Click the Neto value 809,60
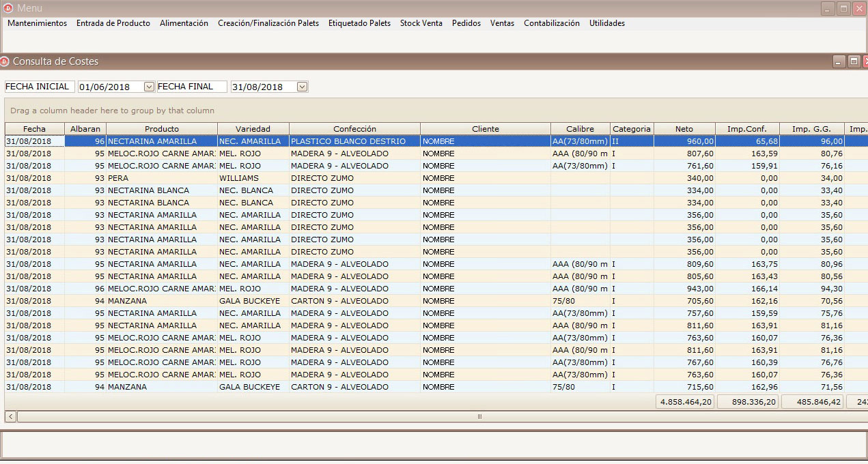The image size is (868, 464). click(x=684, y=264)
